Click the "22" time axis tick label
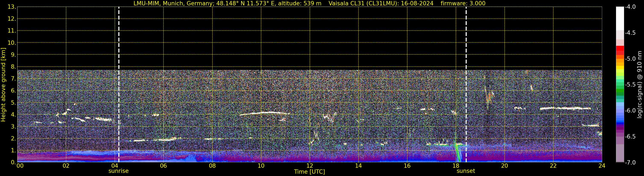This screenshot has width=644, height=176. click(553, 166)
